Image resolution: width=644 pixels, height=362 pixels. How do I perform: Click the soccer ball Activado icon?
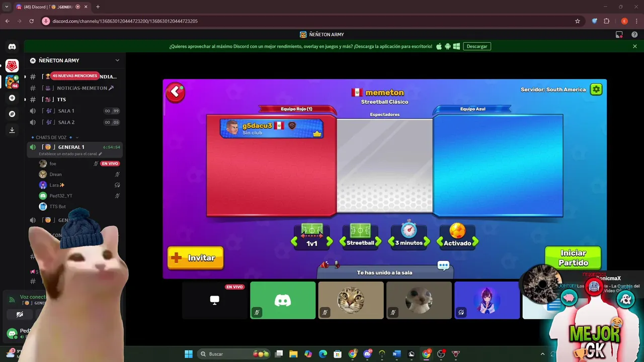point(457,230)
